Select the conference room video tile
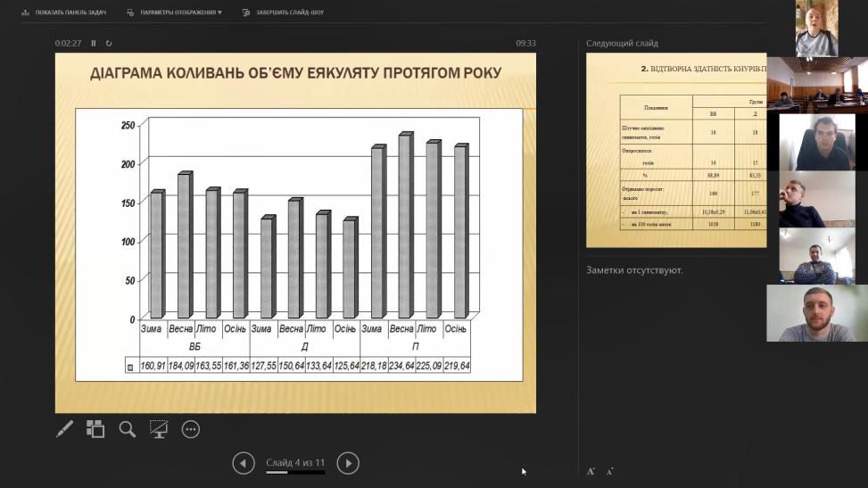Viewport: 868px width, 488px height. [817, 86]
